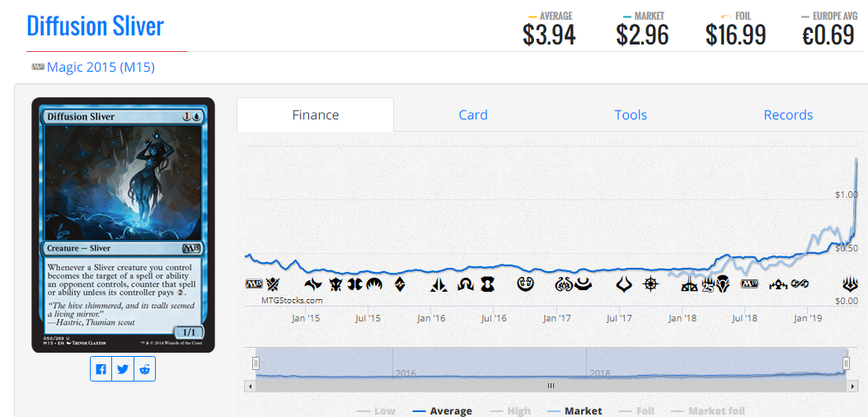
Task: Open the Tools tab
Action: (x=631, y=115)
